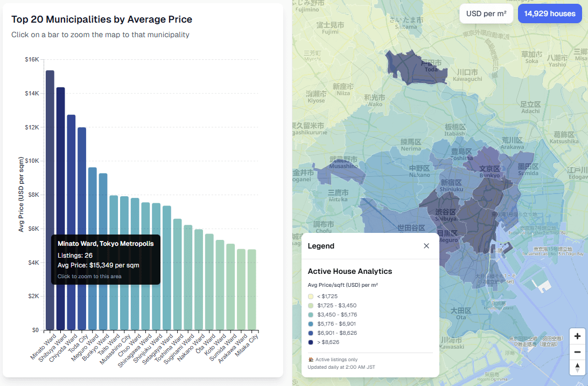Open the 14,929 houses listing button
The width and height of the screenshot is (588, 386).
(x=550, y=13)
